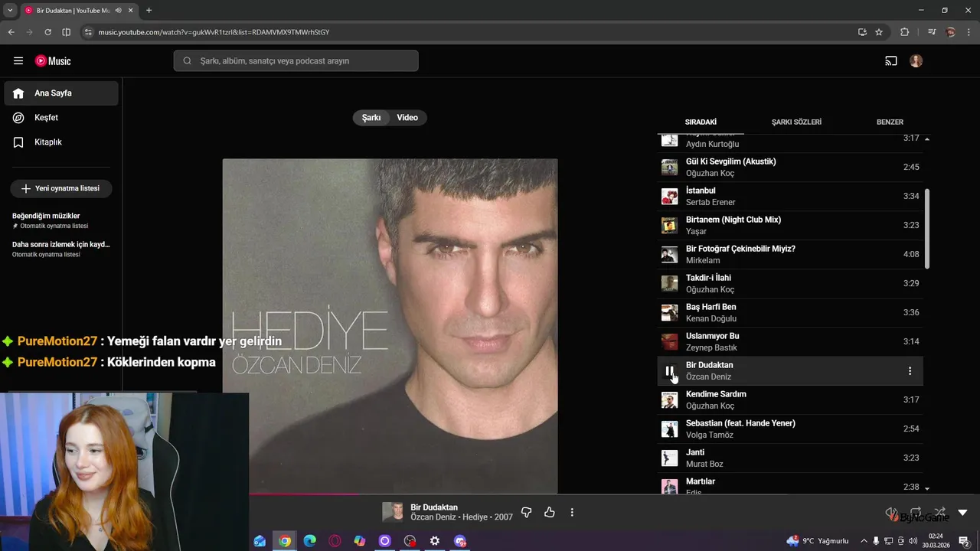This screenshot has height=551, width=980.
Task: Like the current song Bir Dudaktan
Action: (549, 513)
